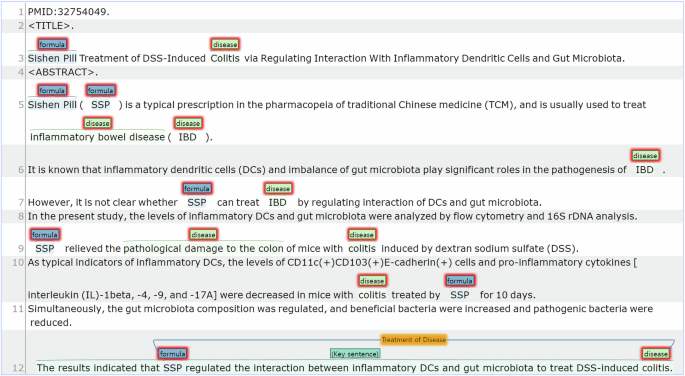This screenshot has height=376, width=685.
Task: Click the words Sishen Pill in the title
Action: (52, 59)
